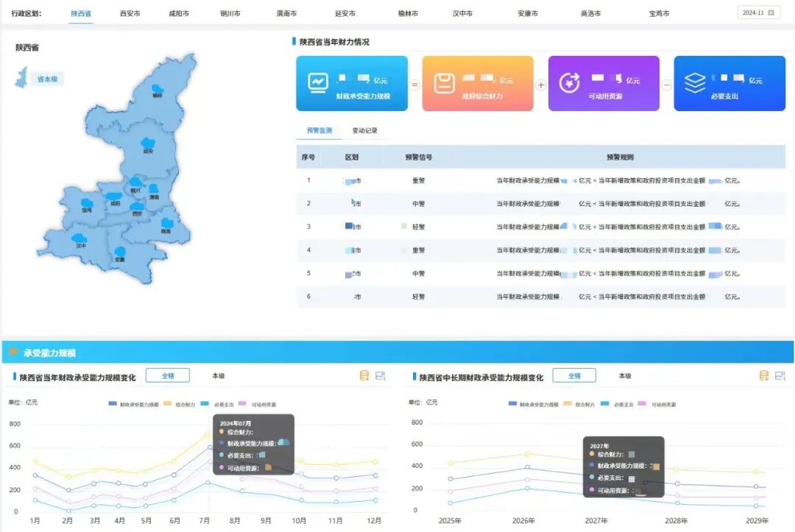Click 轻警 signal in table row 3

click(419, 227)
